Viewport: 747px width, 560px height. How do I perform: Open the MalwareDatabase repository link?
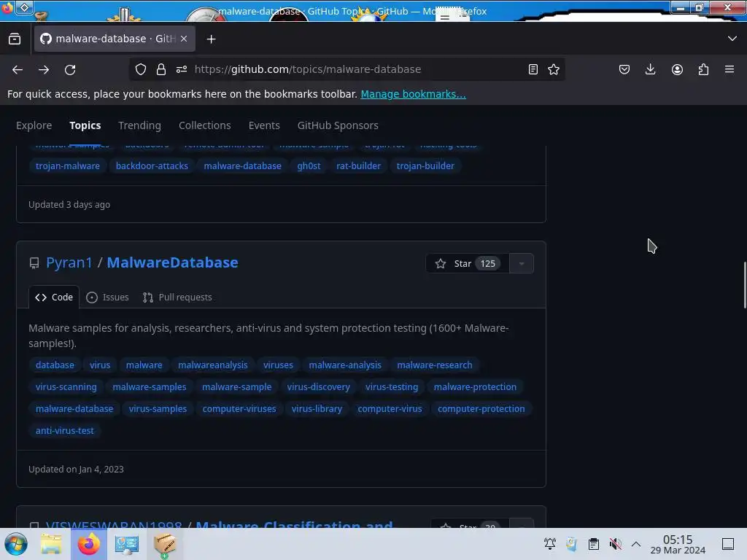(x=172, y=262)
